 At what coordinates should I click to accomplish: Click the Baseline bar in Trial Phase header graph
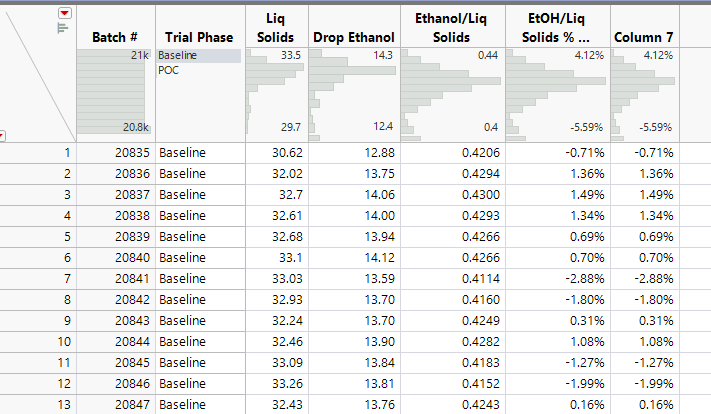[198, 56]
